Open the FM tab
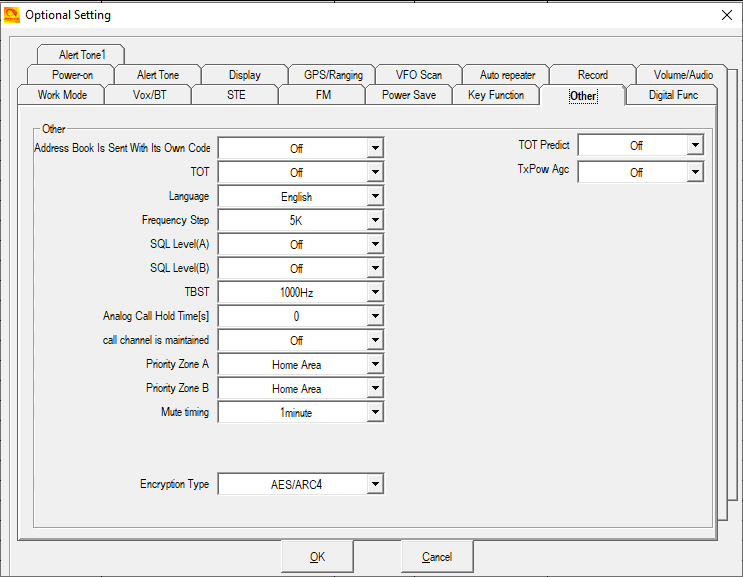743x577 pixels. click(323, 95)
